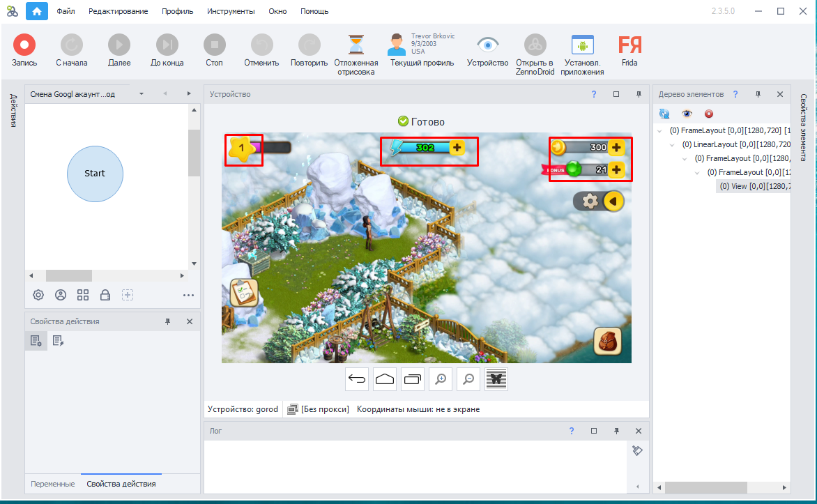Pin the Свойства действия panel

168,321
